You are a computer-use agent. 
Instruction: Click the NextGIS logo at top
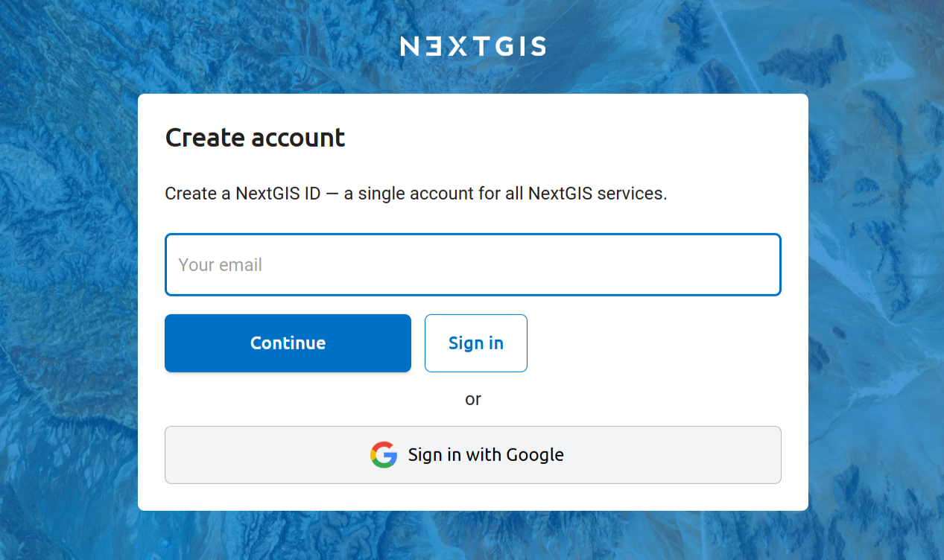coord(472,46)
